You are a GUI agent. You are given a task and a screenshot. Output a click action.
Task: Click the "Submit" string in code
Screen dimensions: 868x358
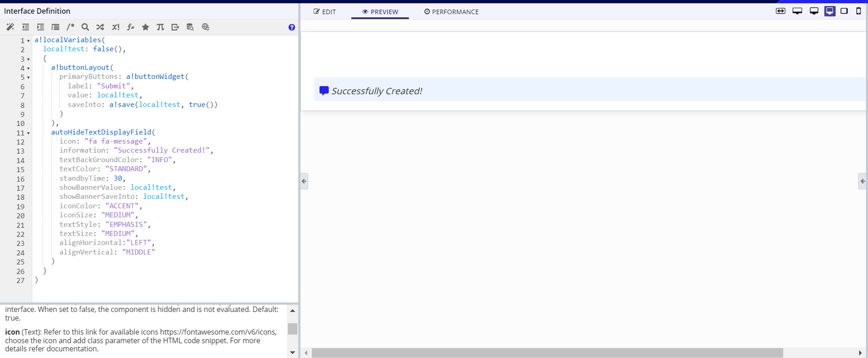[113, 86]
